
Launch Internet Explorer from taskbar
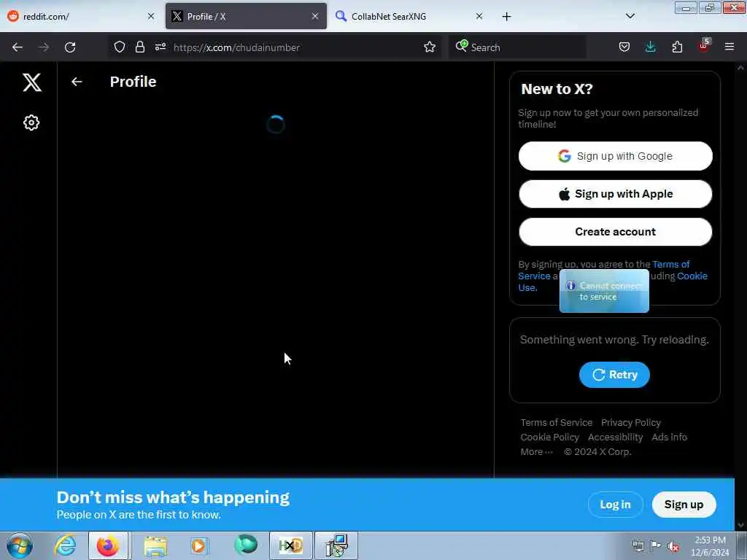[x=65, y=545]
